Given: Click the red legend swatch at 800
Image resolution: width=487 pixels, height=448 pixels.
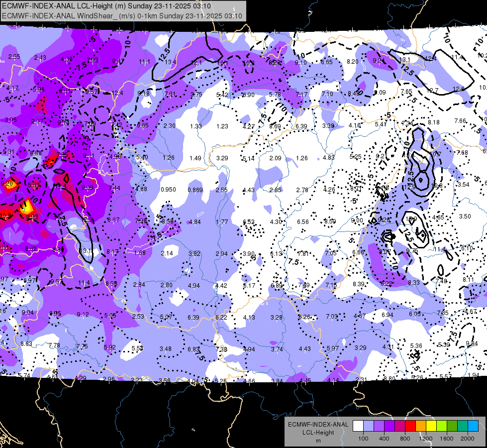Looking at the screenshot, I should coord(410,426).
